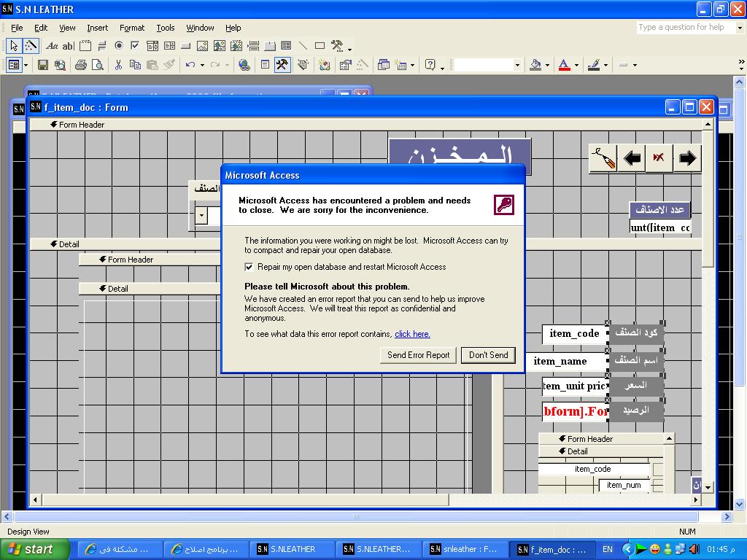Click the black left-arrow form button

pos(632,158)
